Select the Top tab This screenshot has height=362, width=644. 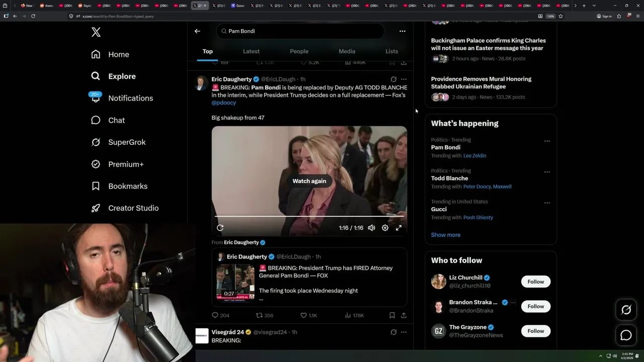point(207,51)
